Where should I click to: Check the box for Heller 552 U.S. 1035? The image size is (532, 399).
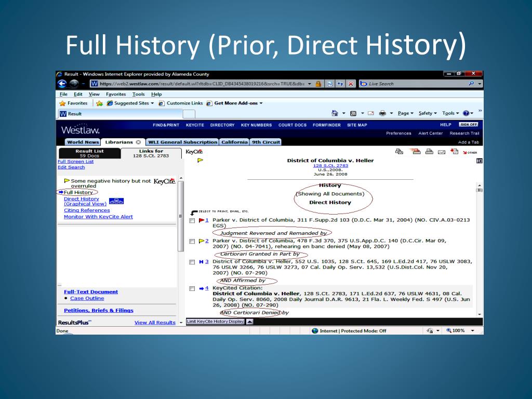pyautogui.click(x=192, y=262)
